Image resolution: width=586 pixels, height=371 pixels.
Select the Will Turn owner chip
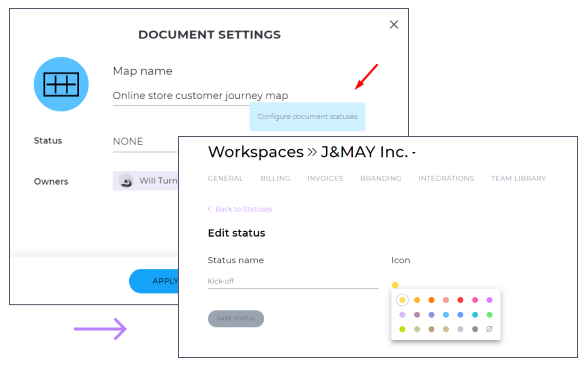pos(146,181)
